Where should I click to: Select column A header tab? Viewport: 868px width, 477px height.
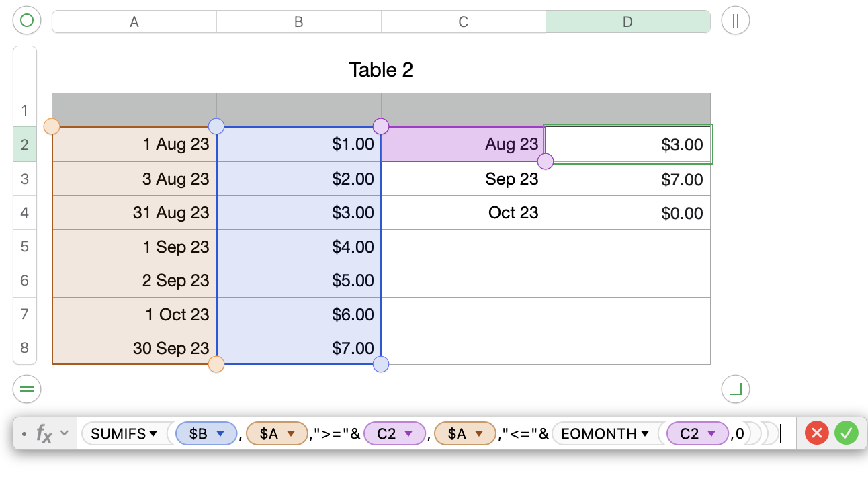pyautogui.click(x=134, y=21)
